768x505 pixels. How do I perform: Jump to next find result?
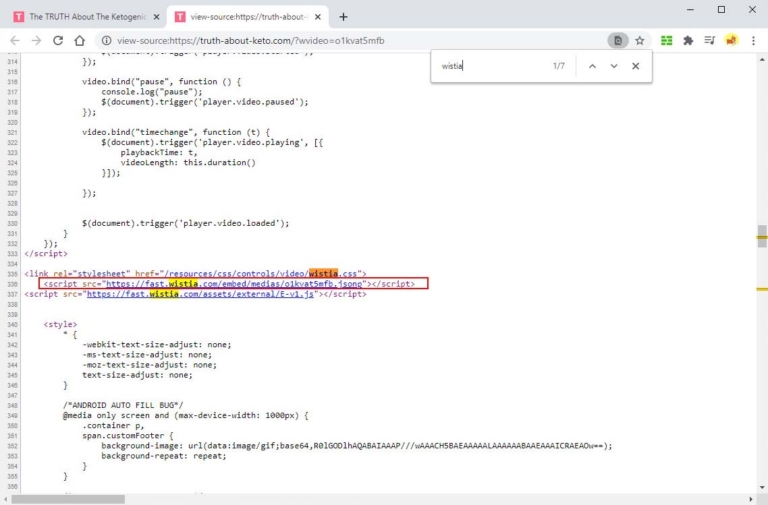click(614, 66)
